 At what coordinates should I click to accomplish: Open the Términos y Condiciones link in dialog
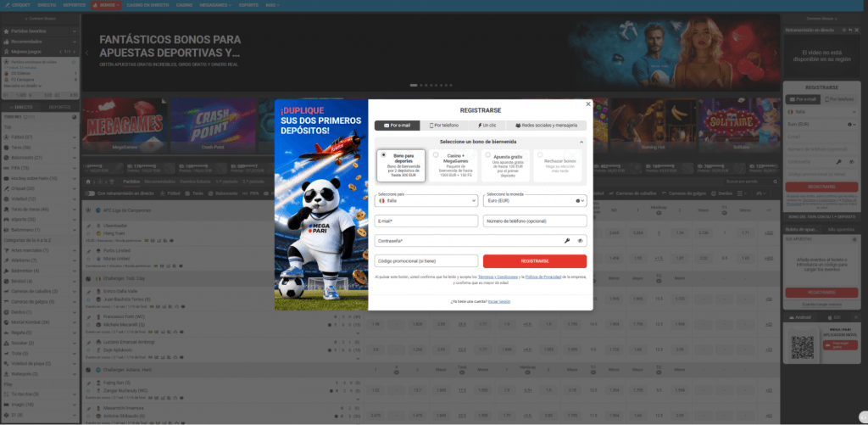pyautogui.click(x=498, y=277)
